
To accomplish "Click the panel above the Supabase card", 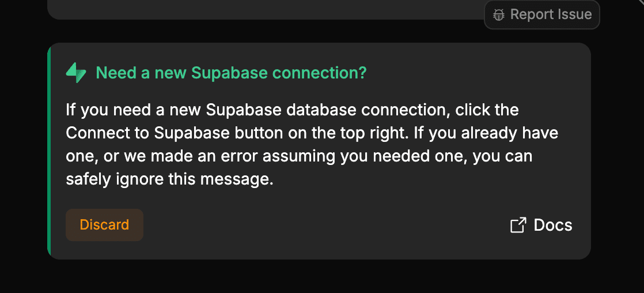I will pyautogui.click(x=259, y=9).
